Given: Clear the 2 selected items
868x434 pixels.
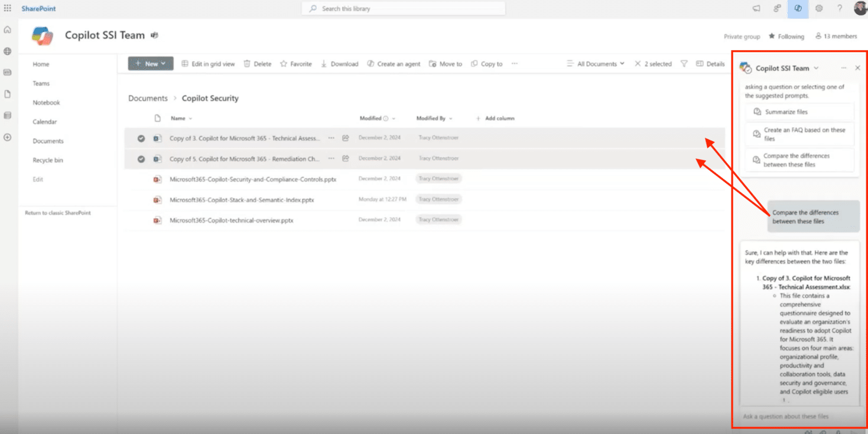Looking at the screenshot, I should [638, 64].
